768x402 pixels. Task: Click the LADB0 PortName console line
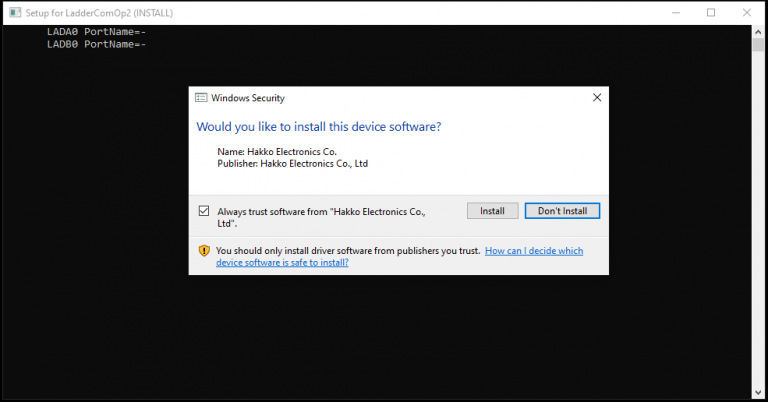pos(97,44)
